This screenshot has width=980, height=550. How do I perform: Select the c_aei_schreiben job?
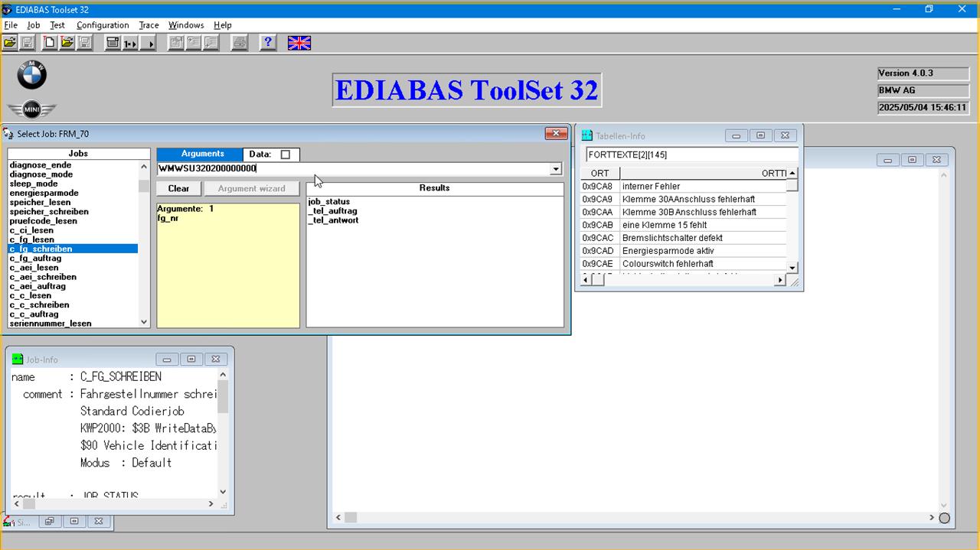click(43, 277)
